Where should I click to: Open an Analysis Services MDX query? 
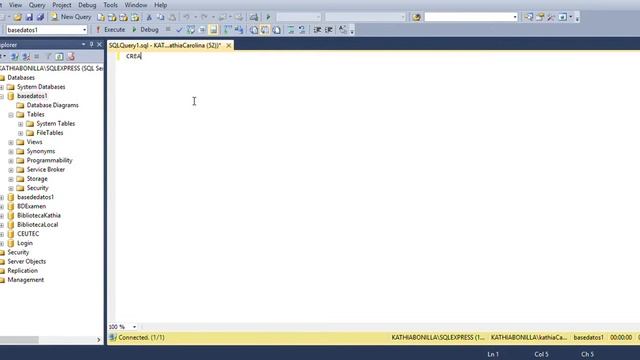[x=112, y=17]
